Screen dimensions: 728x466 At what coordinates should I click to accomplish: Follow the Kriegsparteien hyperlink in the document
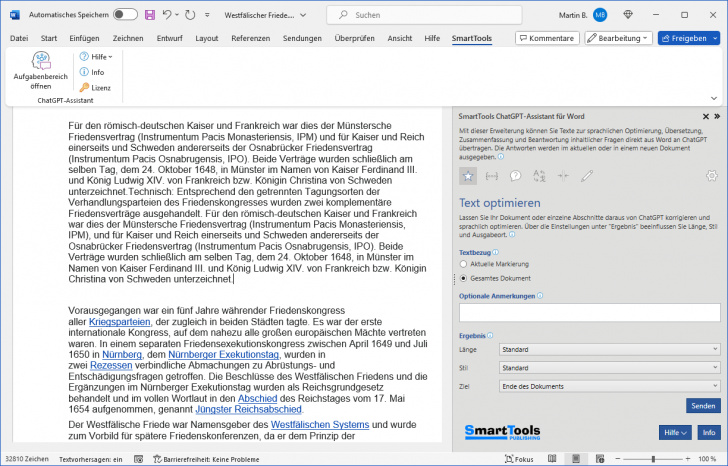pyautogui.click(x=117, y=323)
